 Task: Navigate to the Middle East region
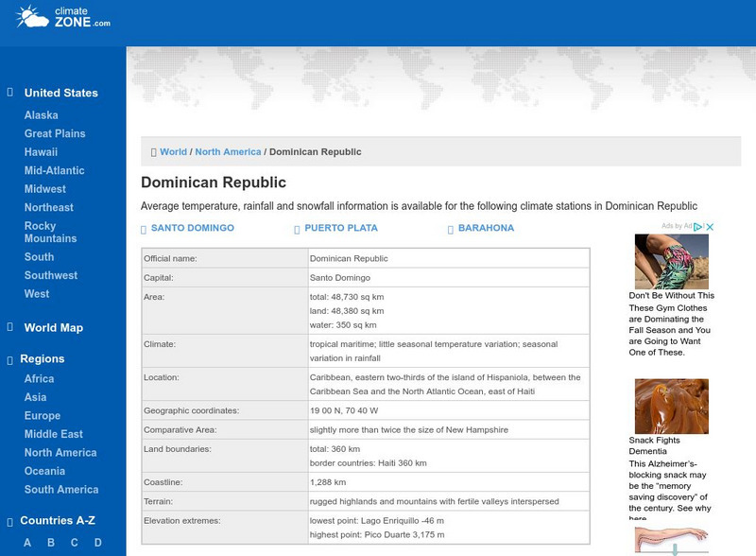pos(53,434)
